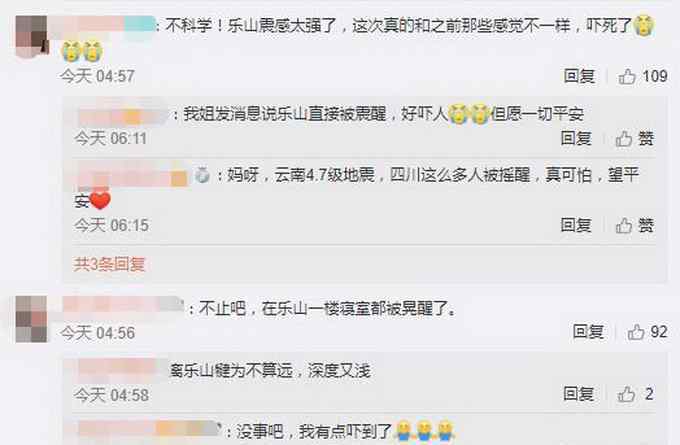Viewport: 680px width, 445px height.
Task: Click the 今天 04:57 timestamp
Action: tap(98, 76)
